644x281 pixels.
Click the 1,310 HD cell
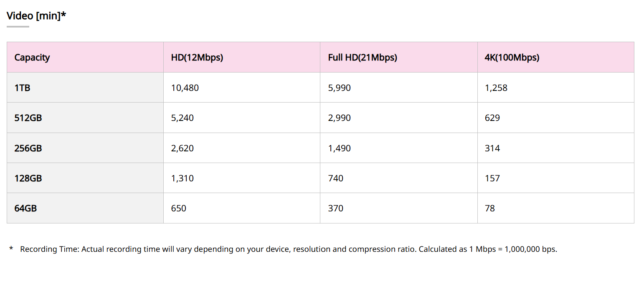click(183, 178)
